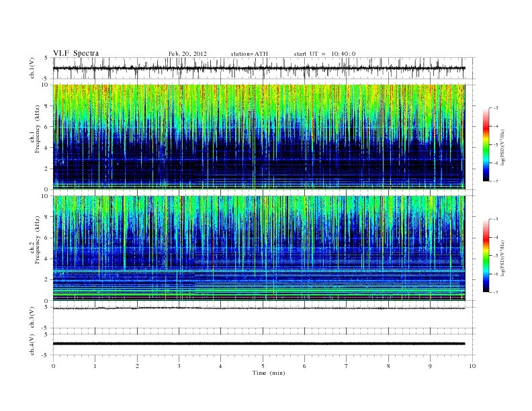The height and width of the screenshot is (411, 532).
Task: Click the "Time (min)" x-axis label
Action: [269, 373]
